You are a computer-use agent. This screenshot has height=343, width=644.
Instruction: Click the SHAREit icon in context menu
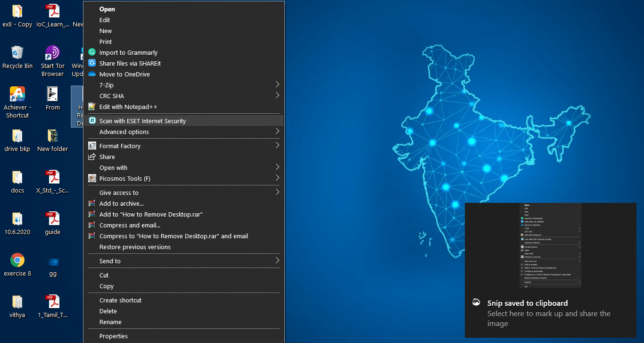point(92,63)
